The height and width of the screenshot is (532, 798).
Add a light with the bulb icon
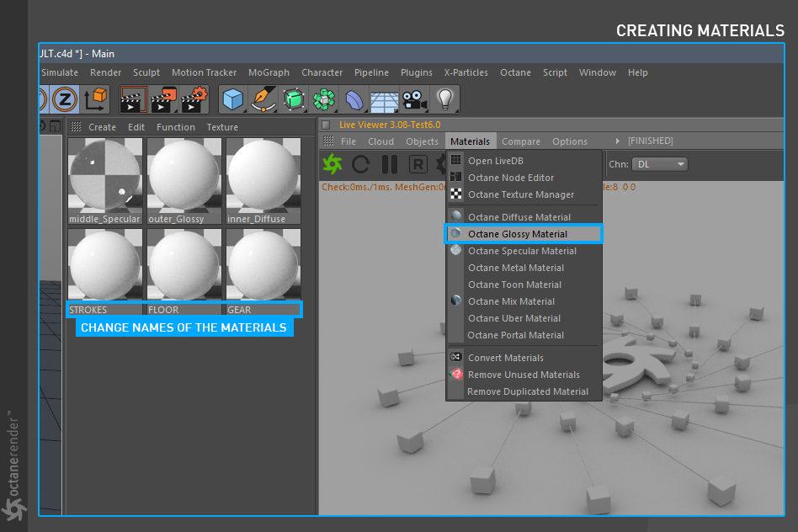[444, 100]
